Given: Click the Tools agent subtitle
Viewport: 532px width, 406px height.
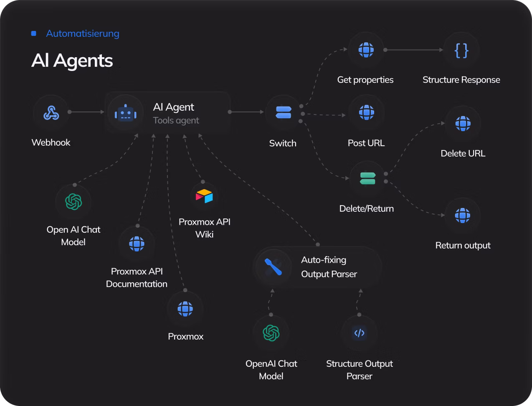Looking at the screenshot, I should [x=176, y=121].
